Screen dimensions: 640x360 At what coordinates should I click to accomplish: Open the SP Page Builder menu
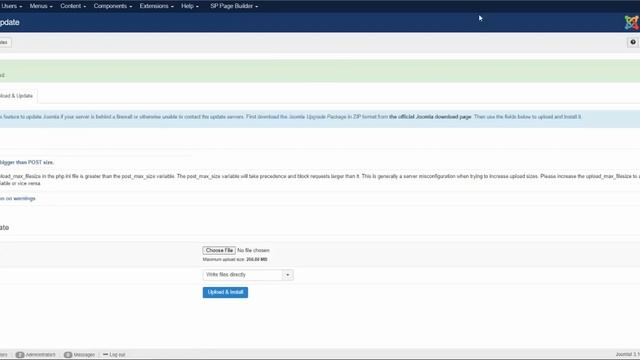234,6
